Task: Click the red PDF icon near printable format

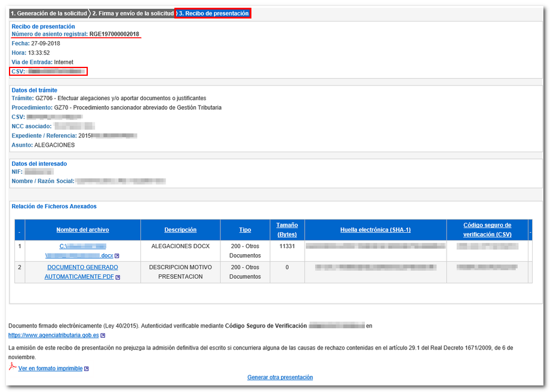Action: click(13, 367)
